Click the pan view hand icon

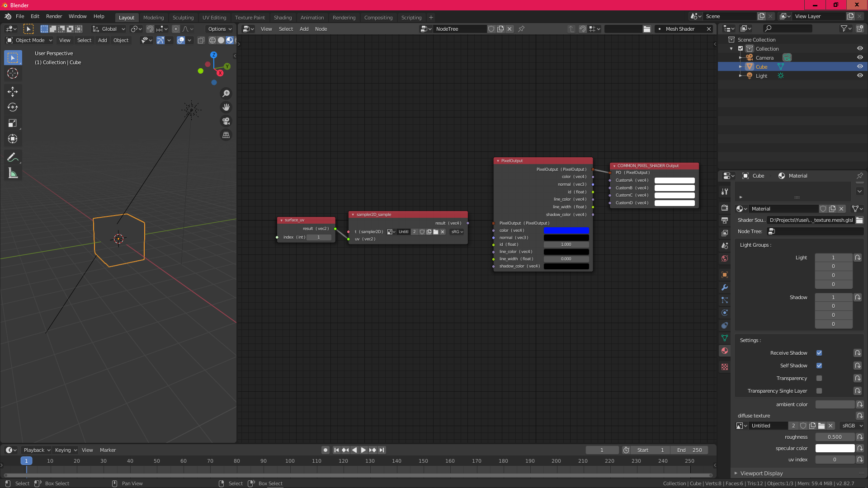(226, 107)
